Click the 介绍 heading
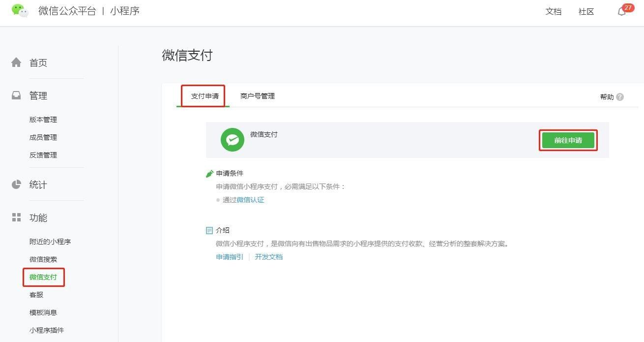This screenshot has width=644, height=342. (x=223, y=230)
